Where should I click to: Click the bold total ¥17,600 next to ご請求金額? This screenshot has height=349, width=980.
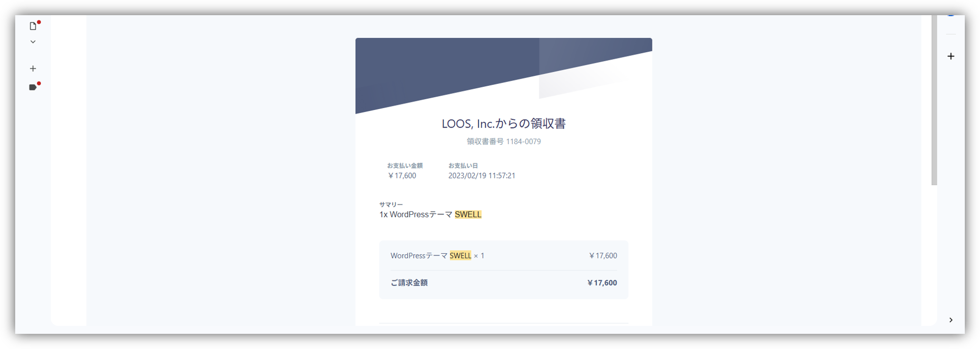tap(602, 283)
